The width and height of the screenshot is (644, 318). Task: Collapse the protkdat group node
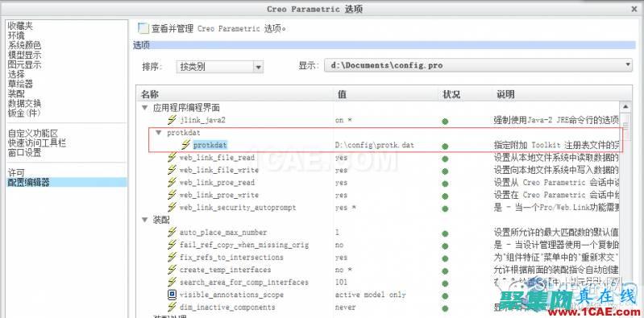[x=159, y=133]
